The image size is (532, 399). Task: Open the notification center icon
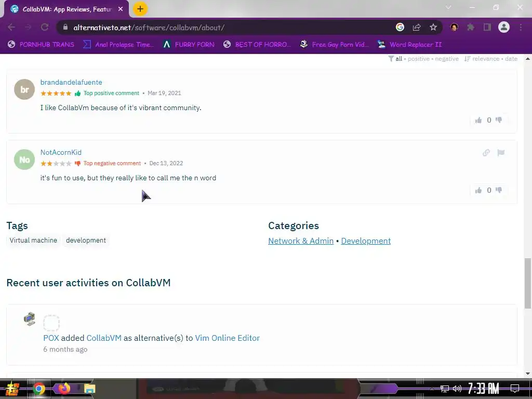click(x=515, y=389)
